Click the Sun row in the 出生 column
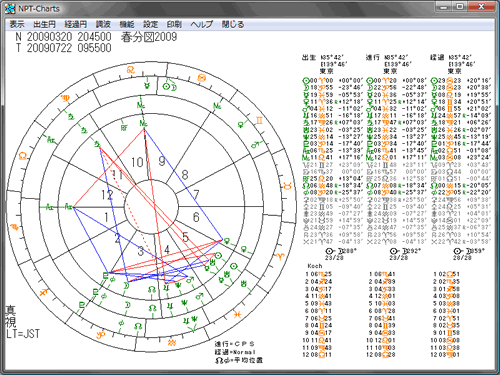Viewport: 500px width, 375px height. click(x=333, y=81)
